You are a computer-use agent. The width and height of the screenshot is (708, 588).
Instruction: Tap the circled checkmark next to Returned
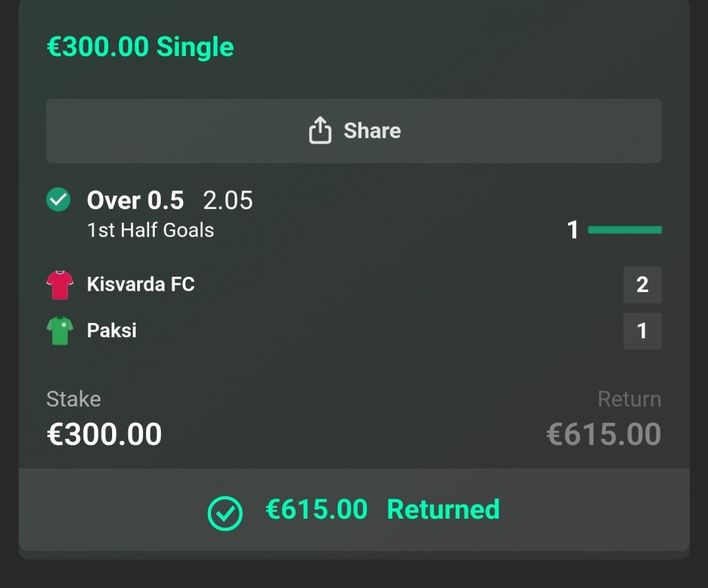pyautogui.click(x=225, y=513)
